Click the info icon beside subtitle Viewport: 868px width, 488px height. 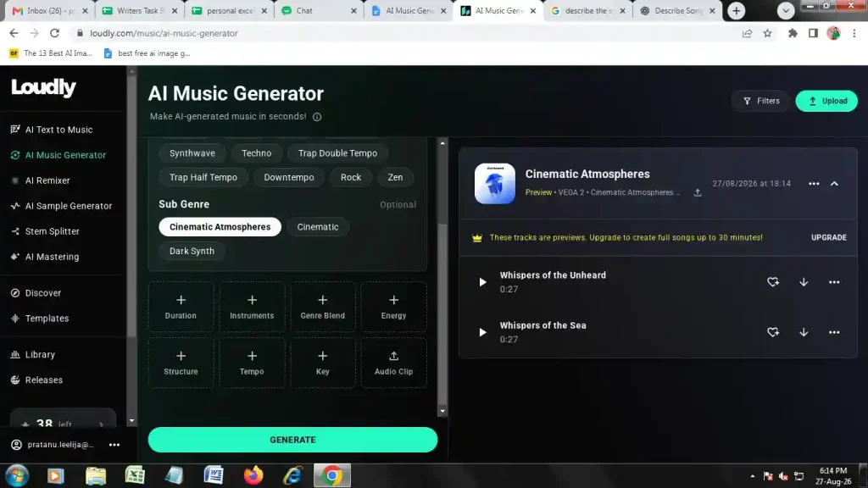[x=317, y=117]
